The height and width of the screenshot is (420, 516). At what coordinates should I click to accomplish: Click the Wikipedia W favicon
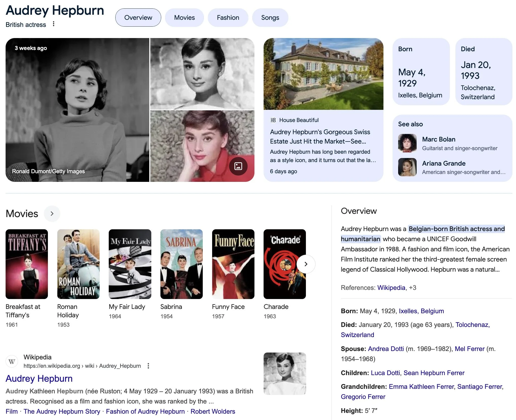tap(12, 361)
